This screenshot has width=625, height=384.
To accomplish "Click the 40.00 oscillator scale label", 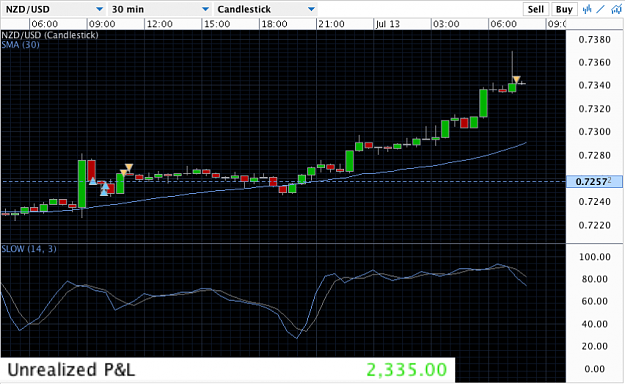I will pos(595,324).
